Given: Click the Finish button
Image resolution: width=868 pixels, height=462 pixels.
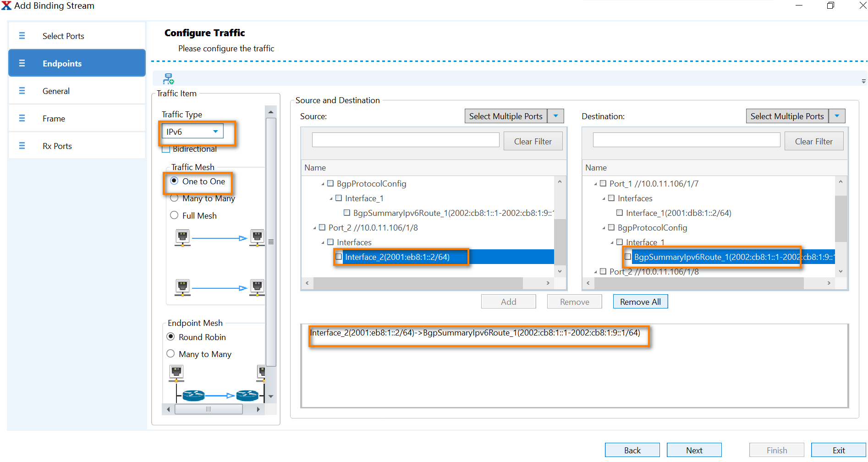Looking at the screenshot, I should pyautogui.click(x=776, y=450).
